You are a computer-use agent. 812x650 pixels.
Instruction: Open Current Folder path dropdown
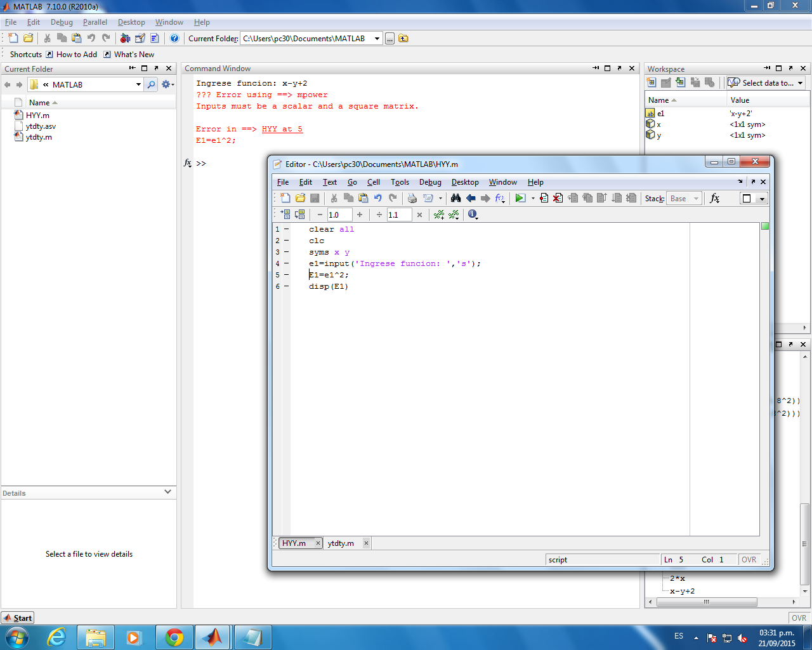click(377, 39)
